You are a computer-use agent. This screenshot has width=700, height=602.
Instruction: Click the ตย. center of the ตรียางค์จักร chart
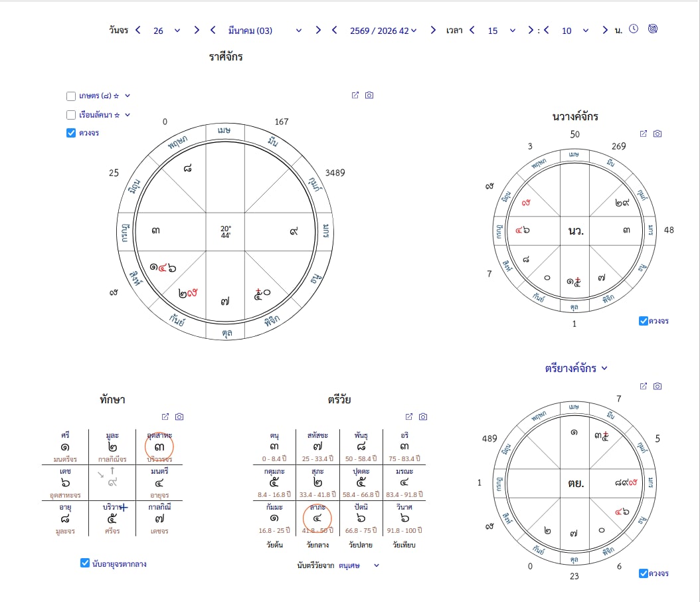575,483
